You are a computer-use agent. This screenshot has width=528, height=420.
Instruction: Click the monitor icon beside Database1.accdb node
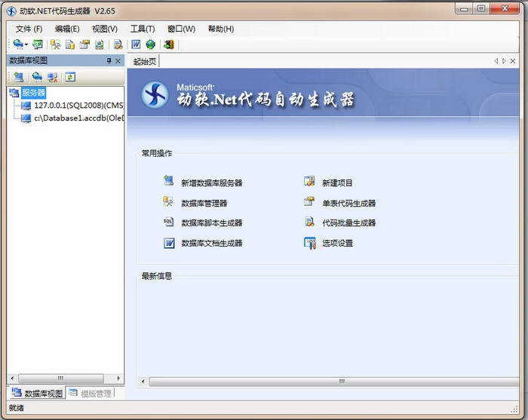coord(26,118)
